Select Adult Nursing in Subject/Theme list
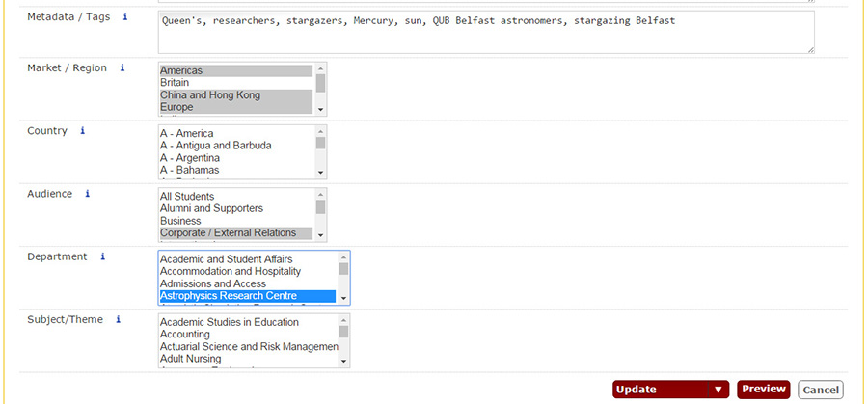 point(248,359)
